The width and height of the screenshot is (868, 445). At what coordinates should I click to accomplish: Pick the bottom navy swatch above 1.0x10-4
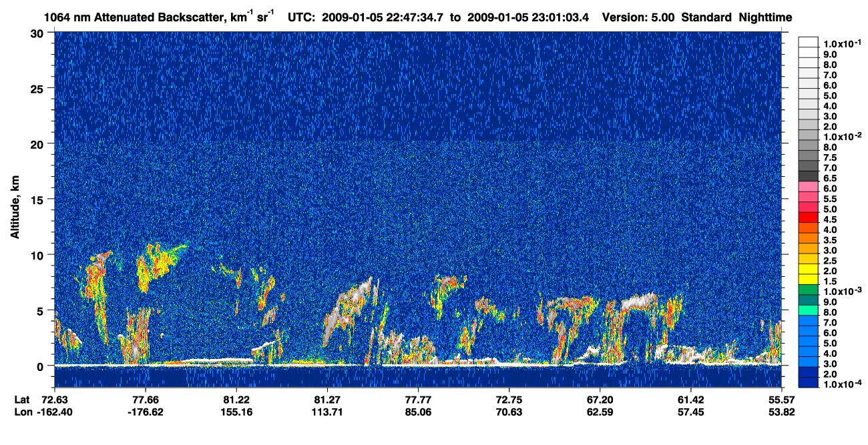point(809,382)
